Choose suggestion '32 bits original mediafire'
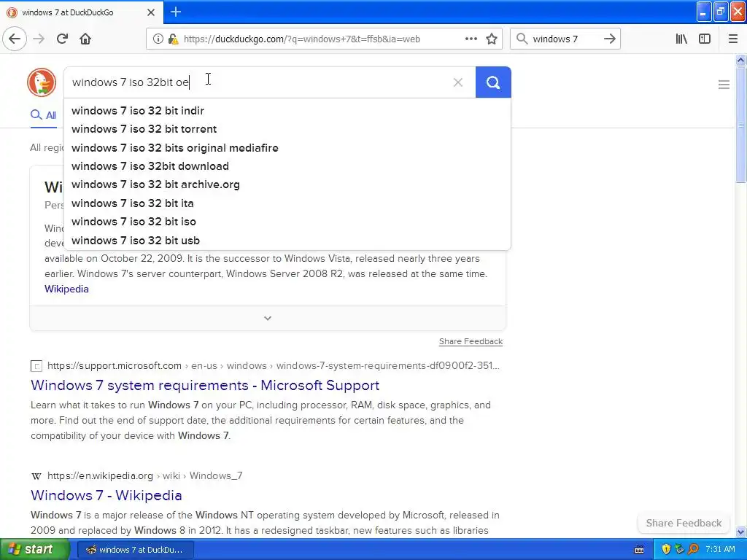This screenshot has width=747, height=560. pos(287,147)
